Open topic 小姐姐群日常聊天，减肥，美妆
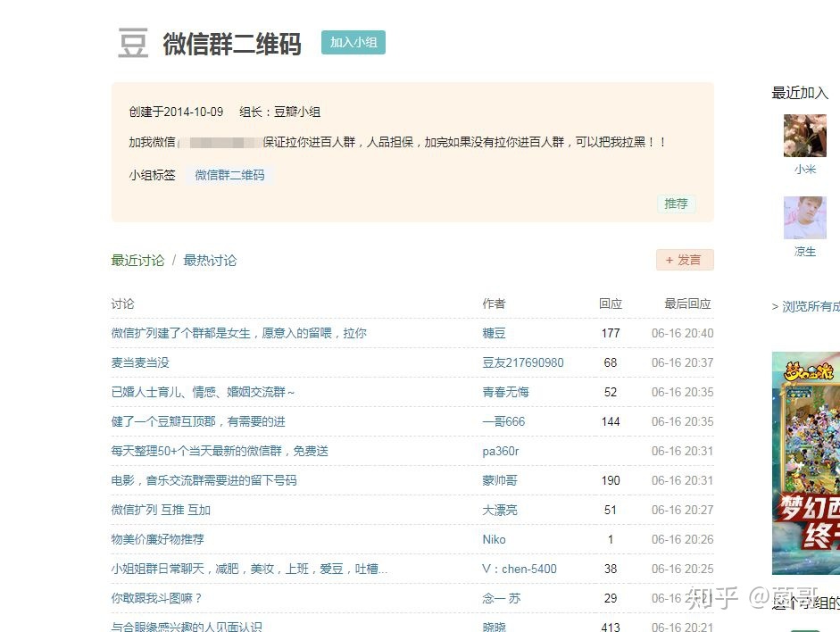 pos(249,569)
